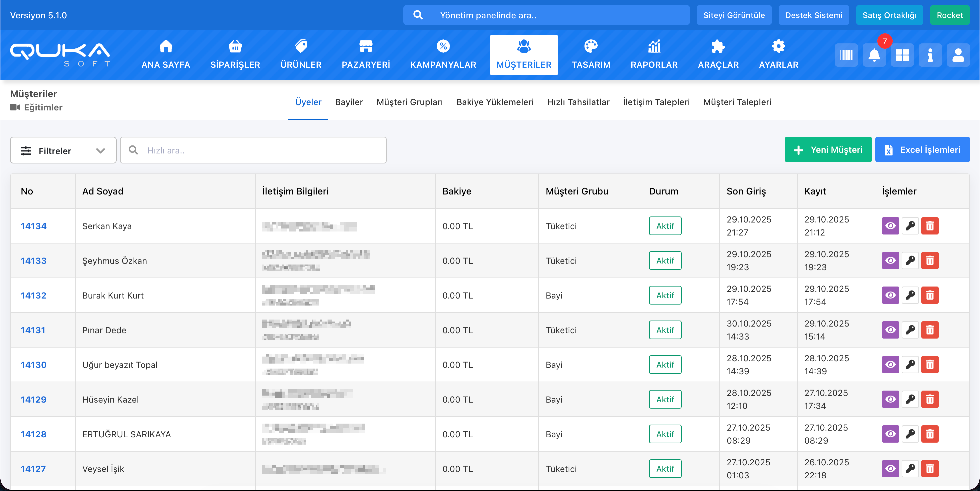Click key icon for Serkan Kaya
Screen dimensions: 980x491
(x=910, y=226)
